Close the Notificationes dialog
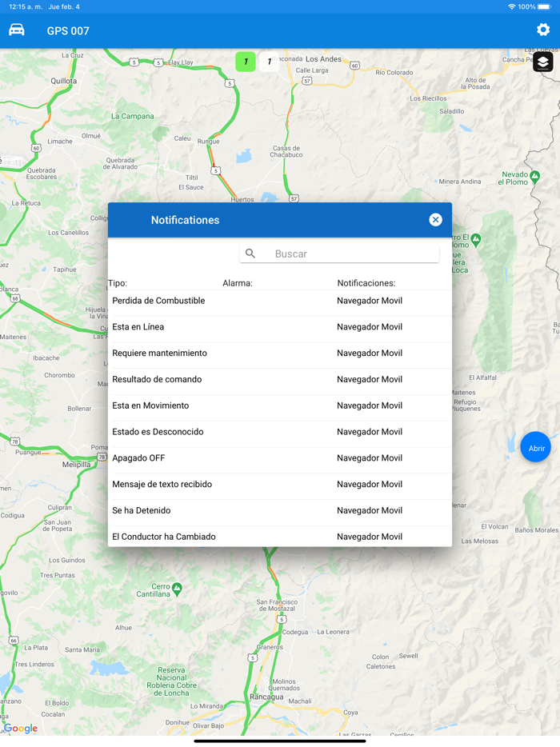 [x=435, y=220]
